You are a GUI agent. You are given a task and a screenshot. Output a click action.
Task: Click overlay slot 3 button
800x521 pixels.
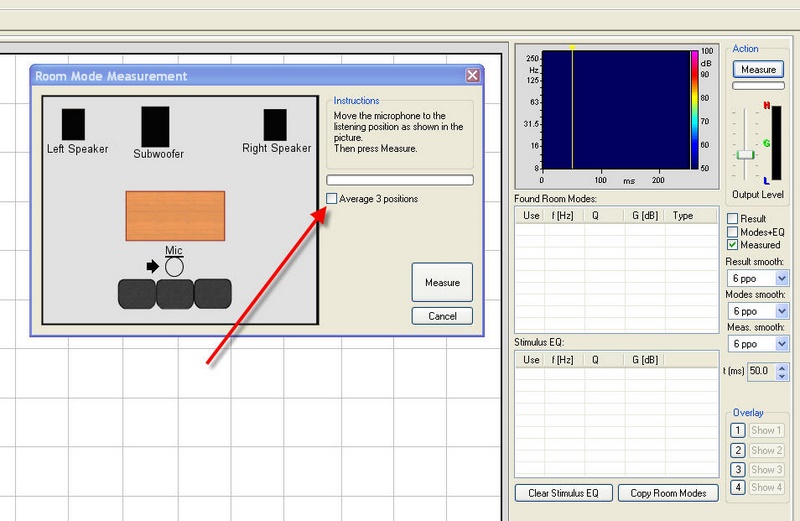[x=738, y=469]
